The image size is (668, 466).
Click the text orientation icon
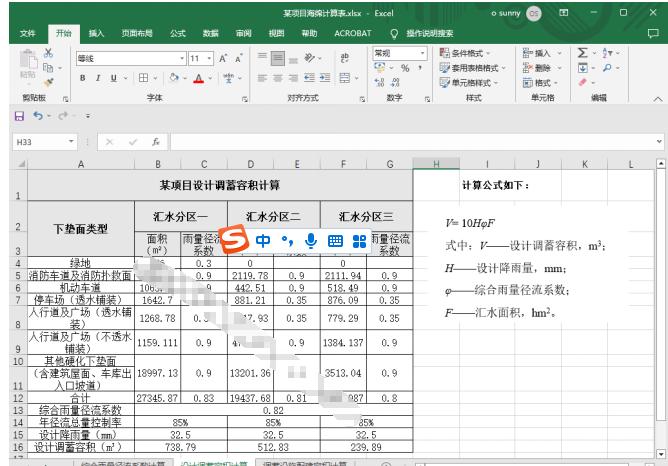pyautogui.click(x=310, y=58)
